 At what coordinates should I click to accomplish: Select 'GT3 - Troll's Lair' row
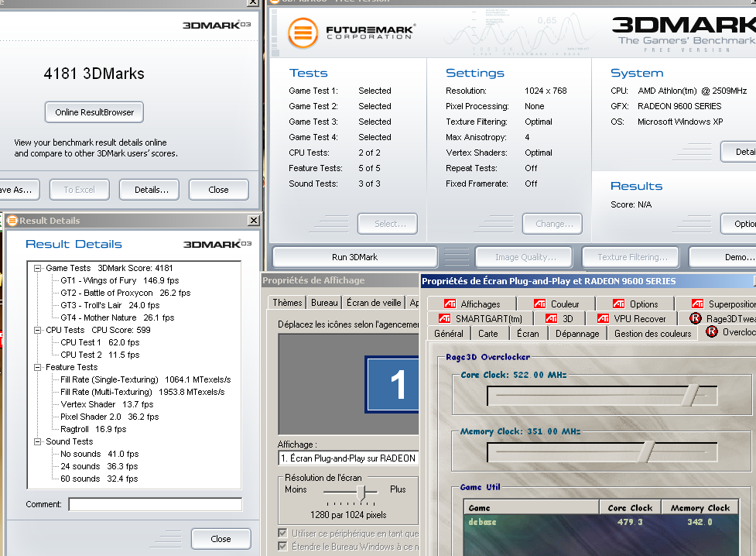[110, 306]
